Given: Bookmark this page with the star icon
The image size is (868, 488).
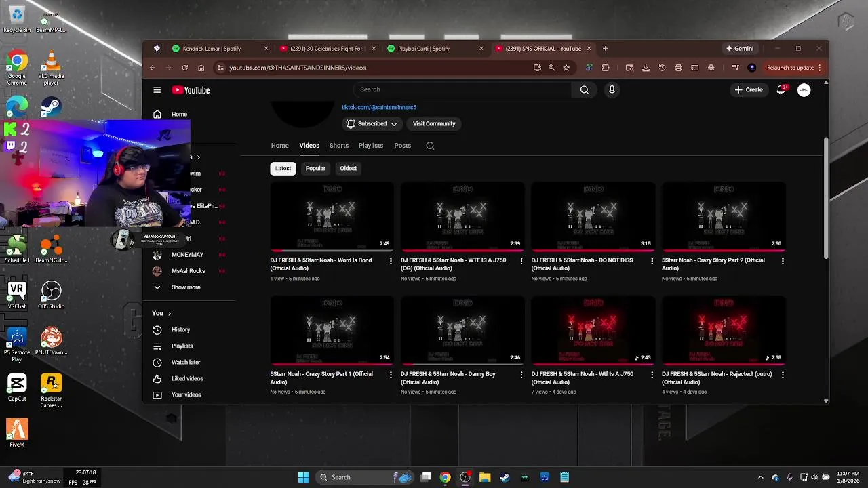Looking at the screenshot, I should 566,68.
